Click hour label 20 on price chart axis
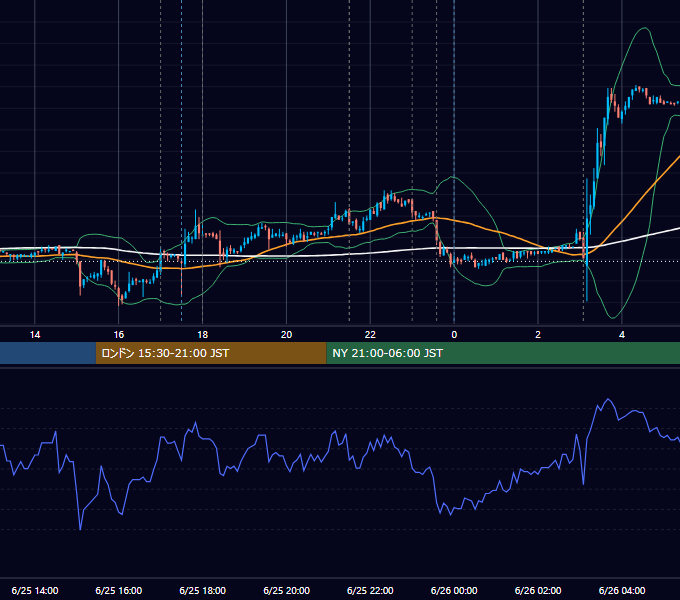Screen dimensions: 680x600 pyautogui.click(x=286, y=335)
